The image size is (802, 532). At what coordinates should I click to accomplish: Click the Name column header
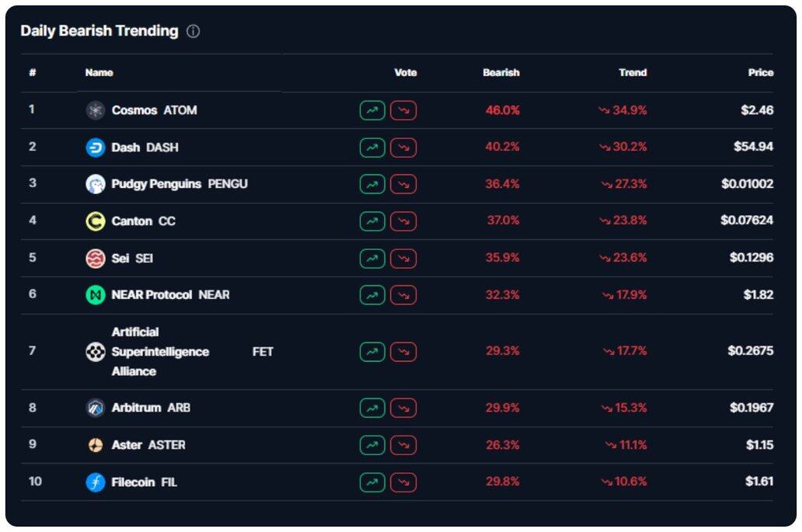coord(99,72)
